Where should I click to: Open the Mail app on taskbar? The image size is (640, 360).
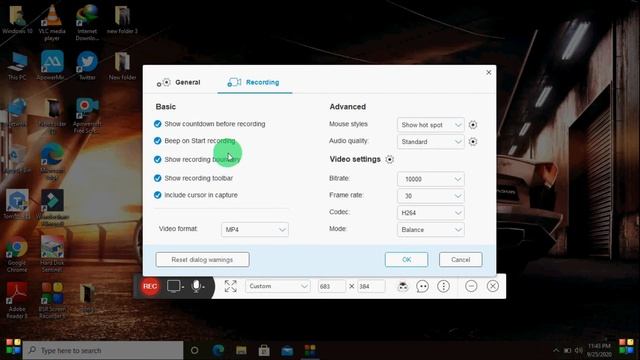287,350
